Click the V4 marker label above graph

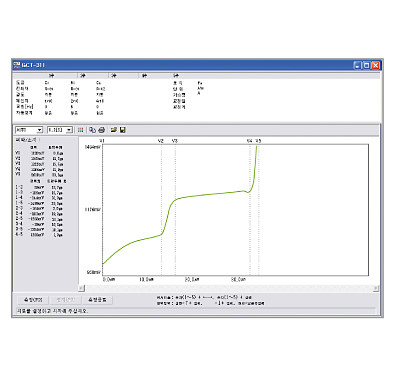249,141
